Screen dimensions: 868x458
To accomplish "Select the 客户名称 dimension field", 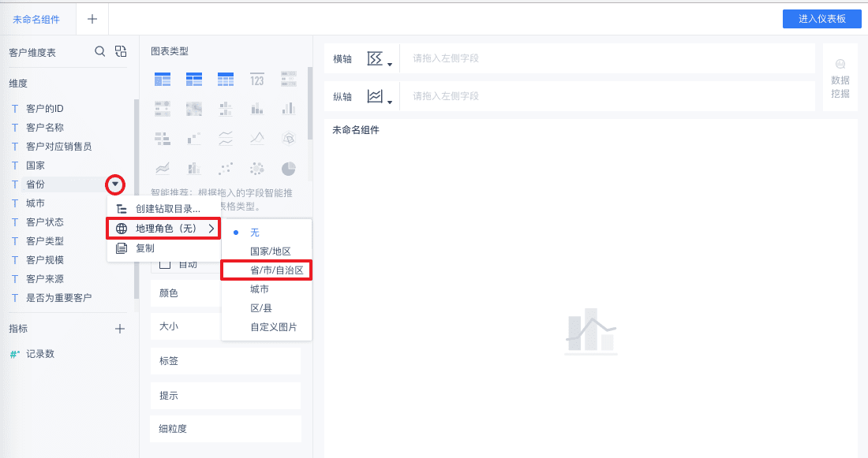I will tap(45, 127).
